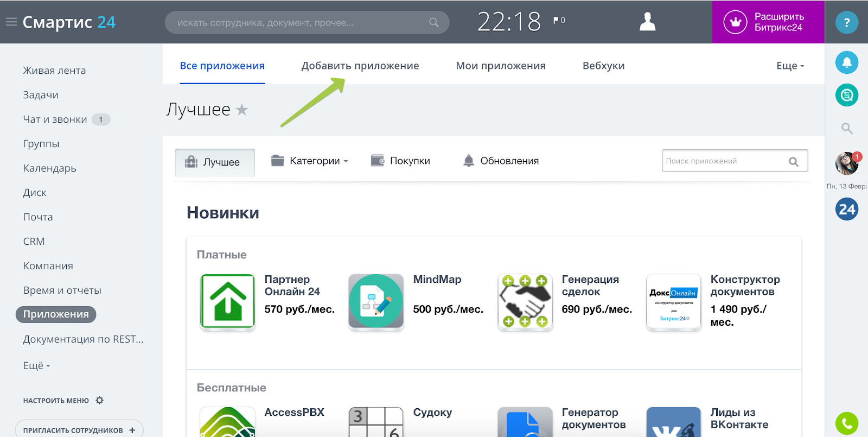This screenshot has width=868, height=437.
Task: Click the Поиск приложений search field
Action: (x=724, y=161)
